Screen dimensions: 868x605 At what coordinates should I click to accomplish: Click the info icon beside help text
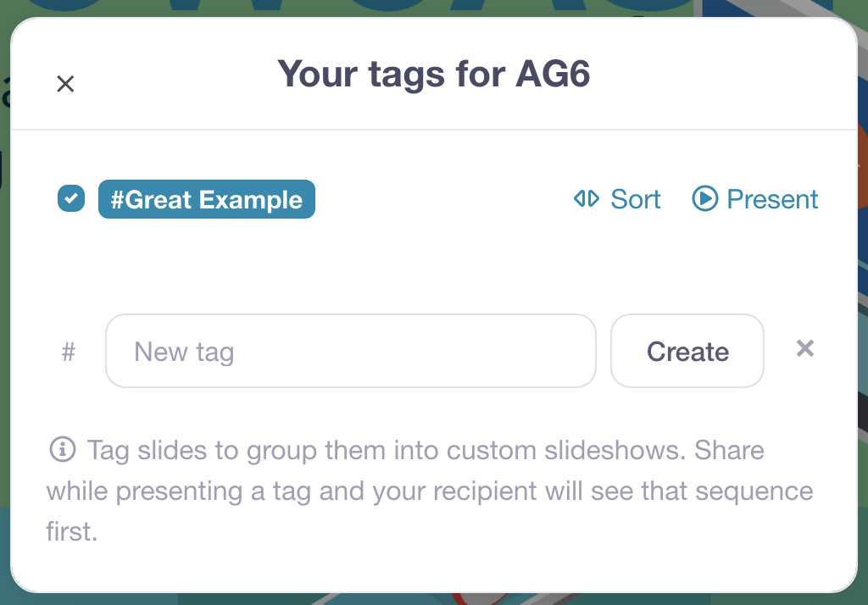pyautogui.click(x=63, y=449)
